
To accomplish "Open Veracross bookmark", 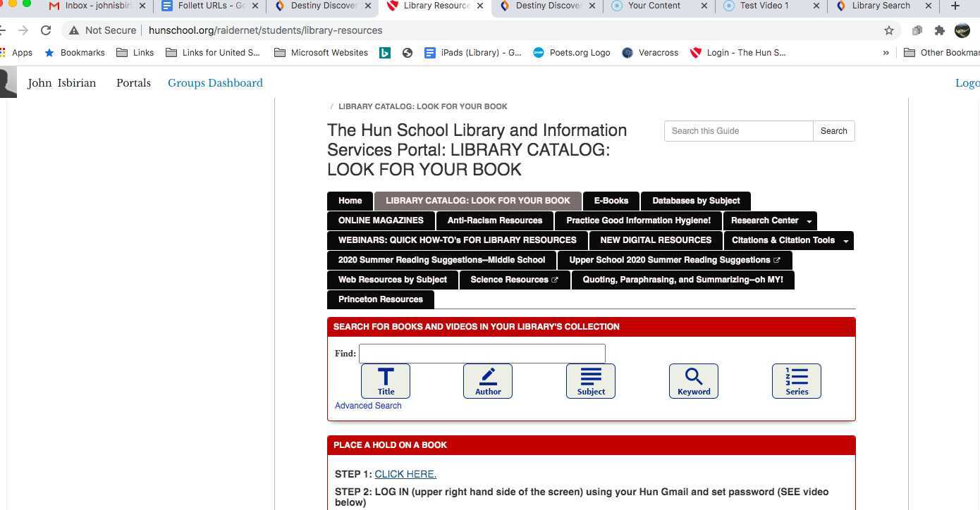I will pos(650,52).
